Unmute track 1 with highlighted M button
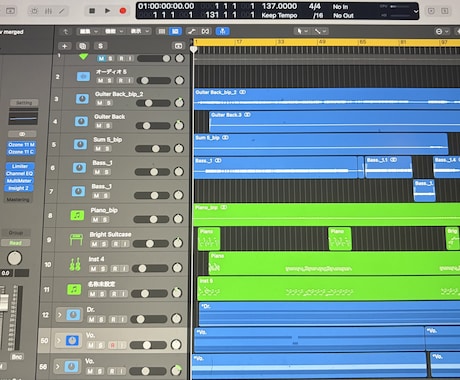 pos(101,59)
